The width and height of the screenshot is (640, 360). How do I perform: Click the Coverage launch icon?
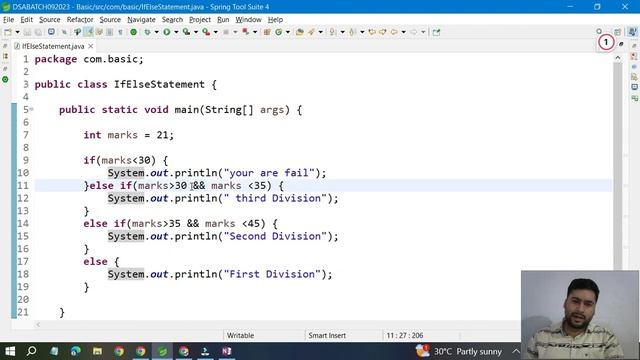(187, 32)
